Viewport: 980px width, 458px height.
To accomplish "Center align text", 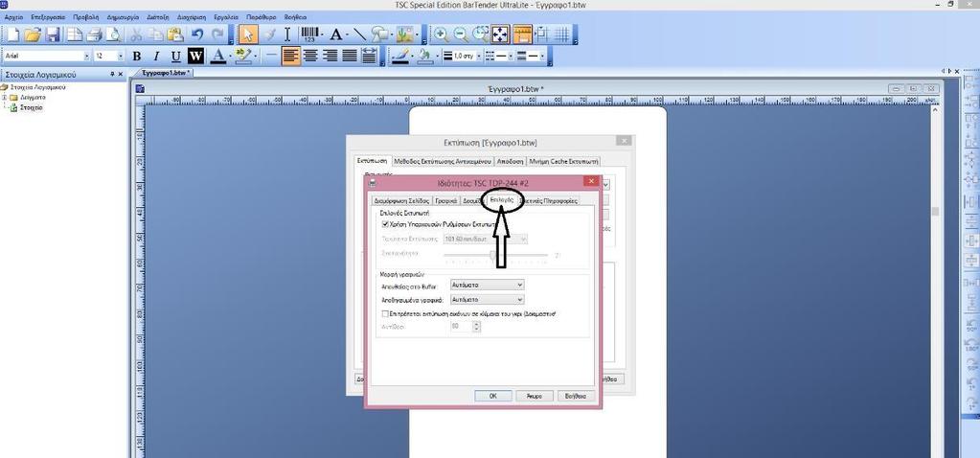I will point(310,57).
